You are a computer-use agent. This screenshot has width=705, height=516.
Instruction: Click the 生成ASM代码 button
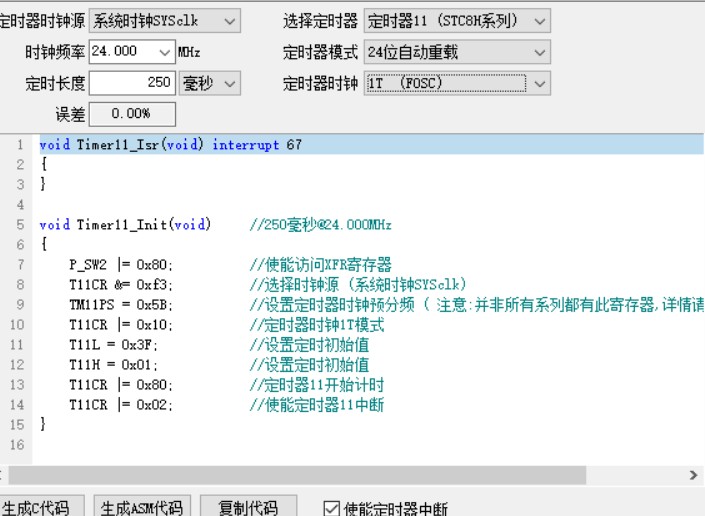coord(142,506)
